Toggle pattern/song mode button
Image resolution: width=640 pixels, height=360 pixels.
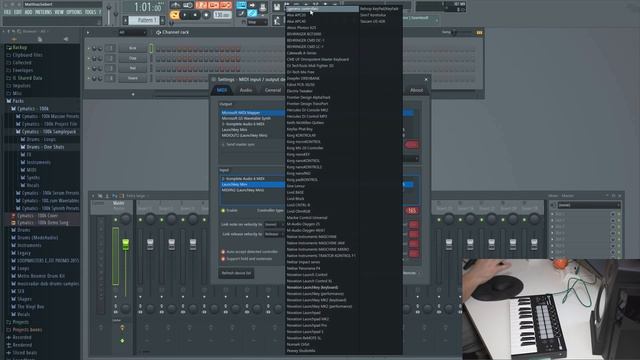[x=174, y=15]
